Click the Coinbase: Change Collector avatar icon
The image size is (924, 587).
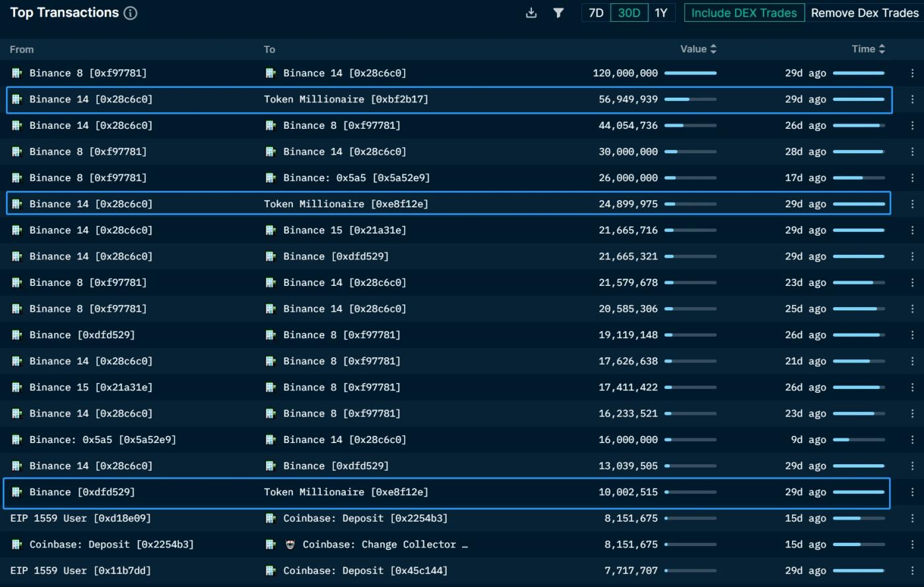(290, 545)
